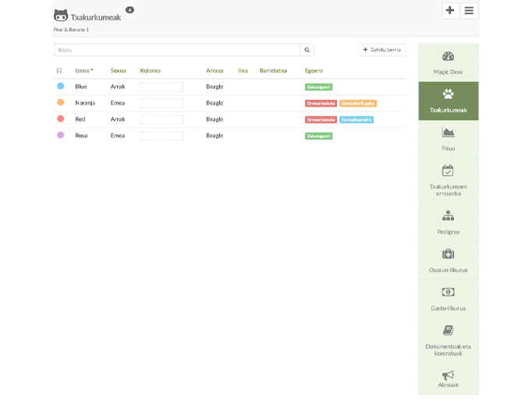Screen dimensions: 532x404
Task: Open Osasun-liburua health book section
Action: coord(449,260)
